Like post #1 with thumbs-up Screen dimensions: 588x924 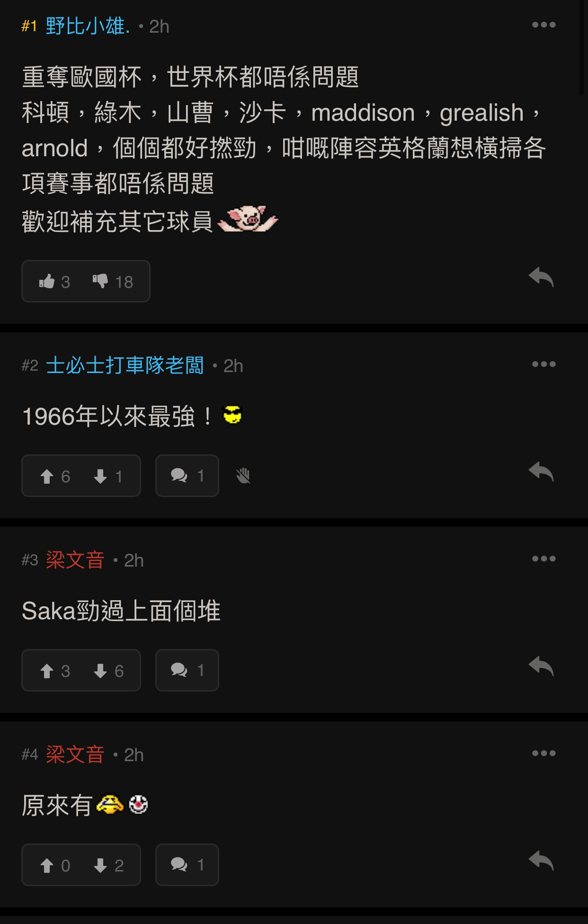point(54,282)
